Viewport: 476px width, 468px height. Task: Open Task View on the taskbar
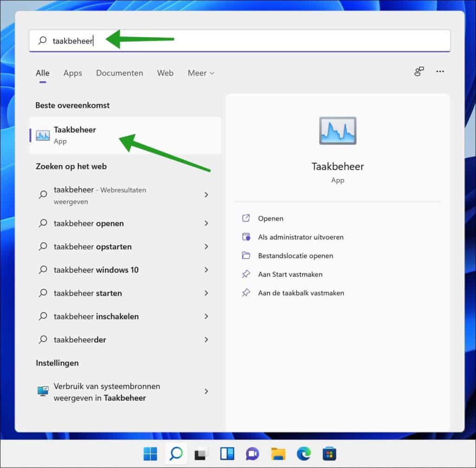tap(201, 454)
